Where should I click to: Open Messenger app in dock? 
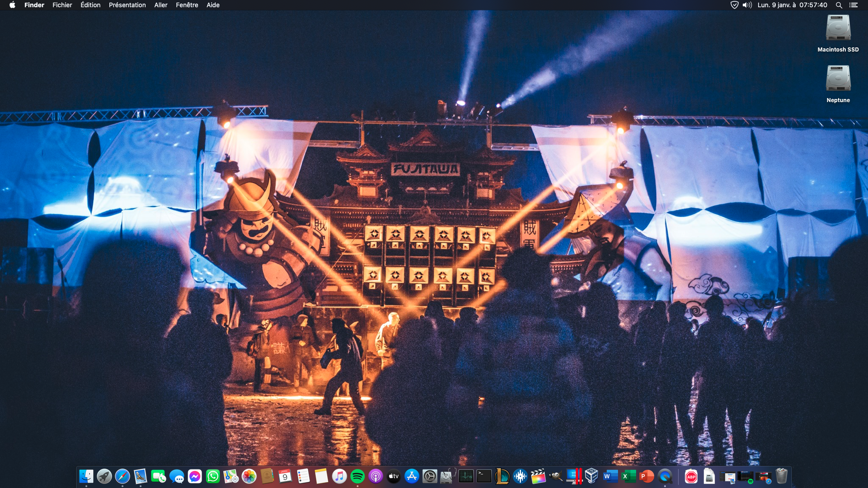tap(194, 476)
